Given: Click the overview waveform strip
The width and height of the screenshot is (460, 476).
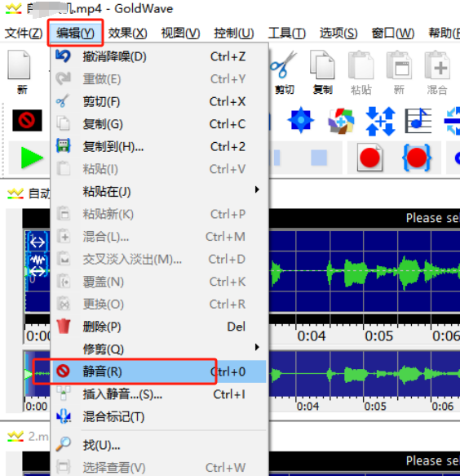Looking at the screenshot, I should coord(365,374).
